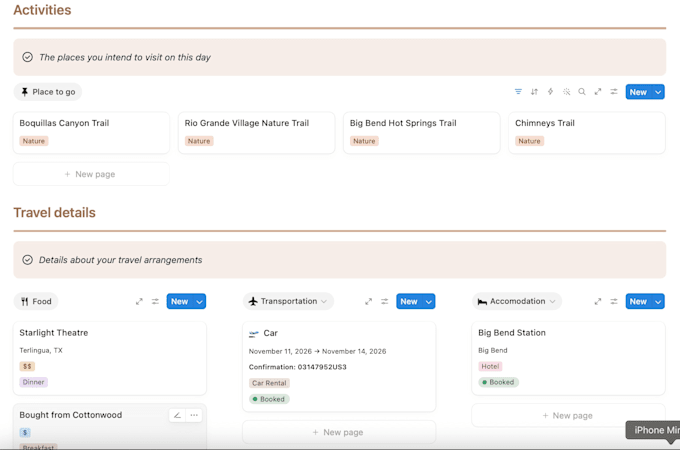Expand Transportation database to full page
The width and height of the screenshot is (680, 450).
point(368,301)
